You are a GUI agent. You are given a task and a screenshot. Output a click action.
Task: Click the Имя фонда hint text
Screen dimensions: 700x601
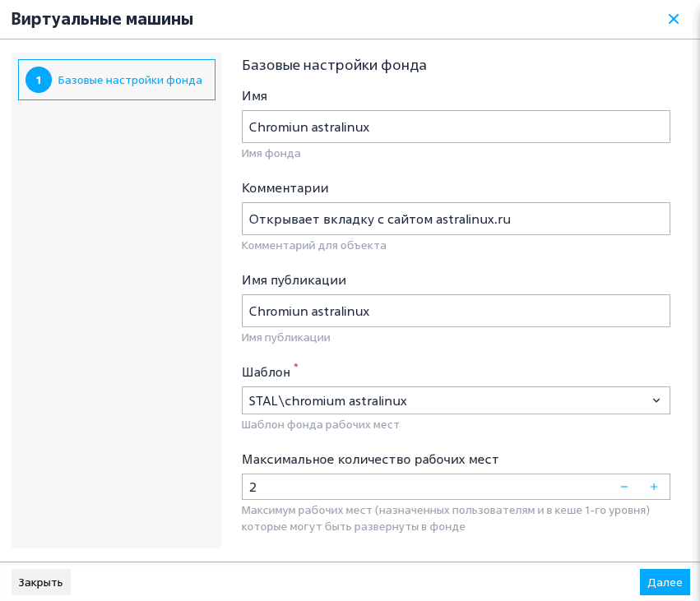271,154
